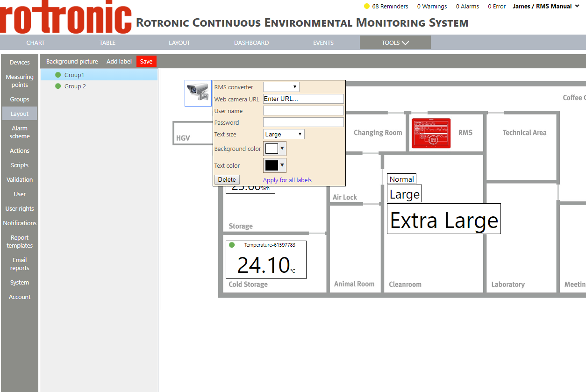This screenshot has width=586, height=392.
Task: Click the Temperature-61597783 widget title
Action: click(x=270, y=245)
